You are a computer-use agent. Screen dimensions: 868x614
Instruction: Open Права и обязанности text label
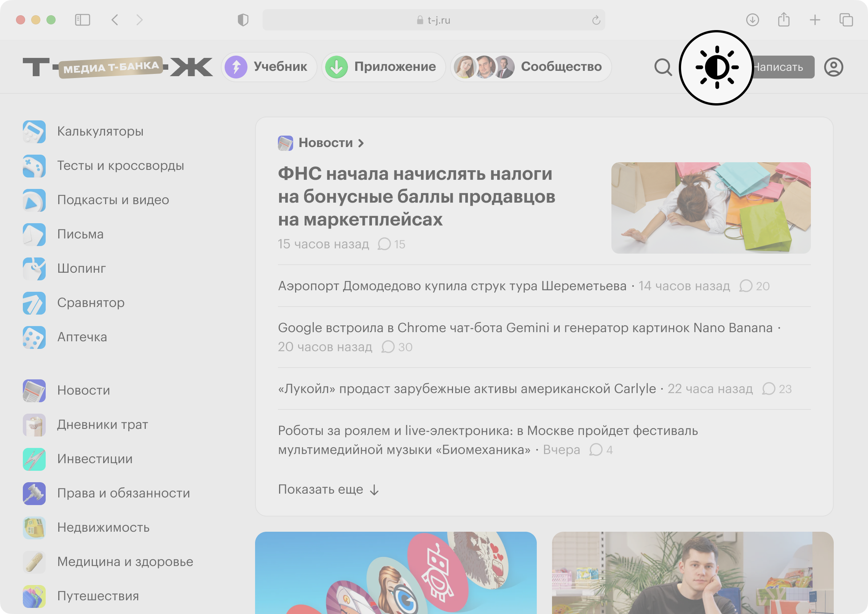tap(123, 493)
